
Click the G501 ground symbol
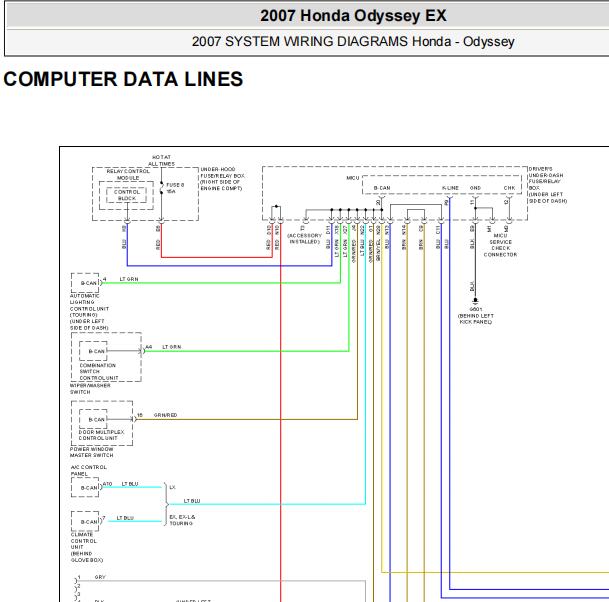tap(475, 300)
